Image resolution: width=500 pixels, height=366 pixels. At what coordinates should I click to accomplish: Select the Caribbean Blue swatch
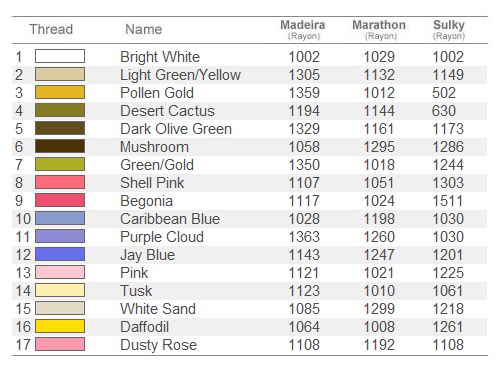tap(60, 218)
